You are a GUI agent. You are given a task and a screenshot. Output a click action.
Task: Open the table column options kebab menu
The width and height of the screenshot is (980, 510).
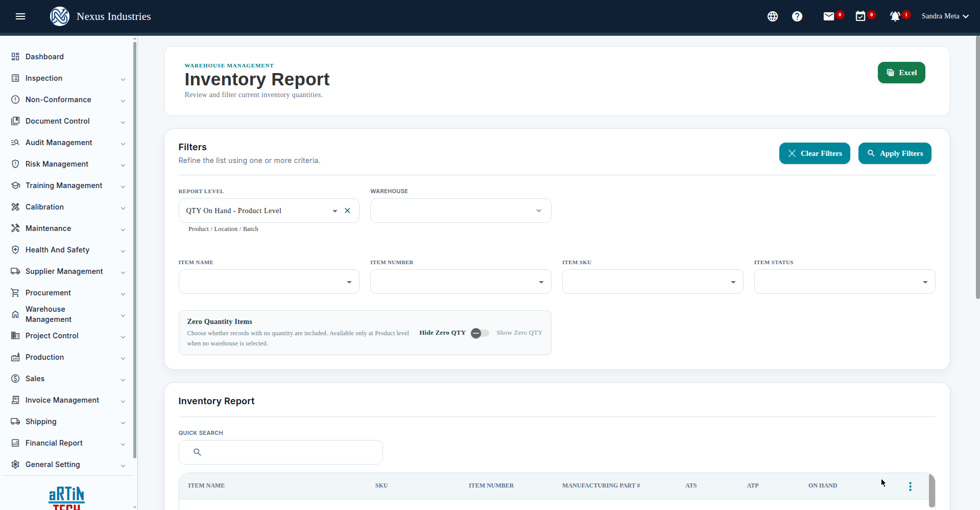910,486
